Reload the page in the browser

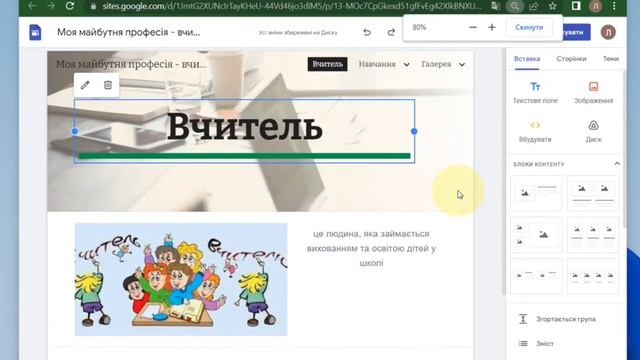pos(70,6)
